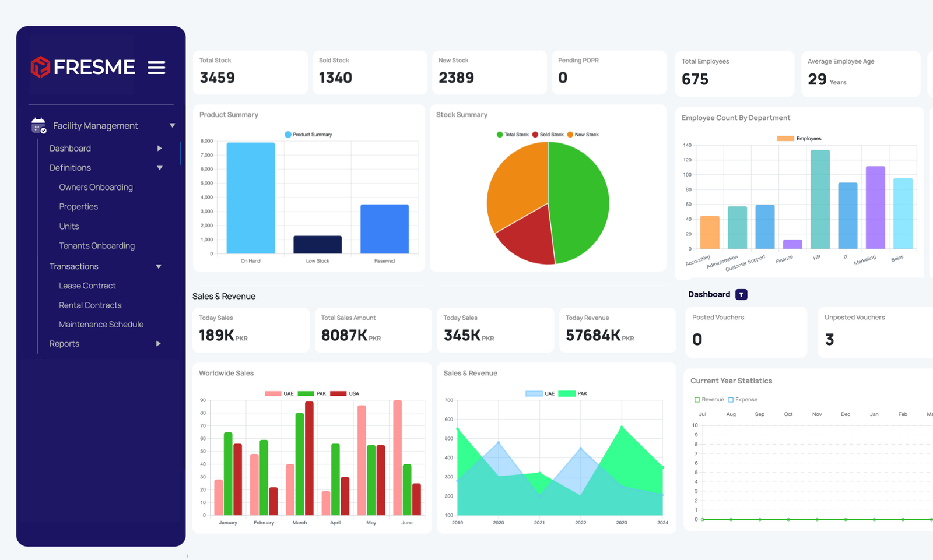Click the Employees orange legend swatch

tap(785, 139)
